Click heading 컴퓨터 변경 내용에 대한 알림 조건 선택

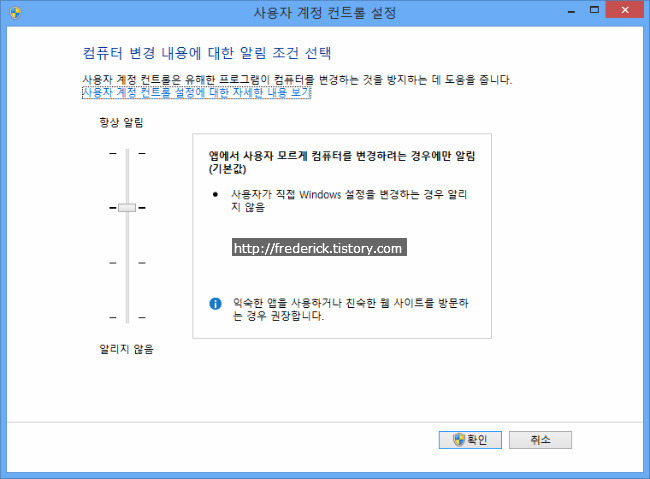click(207, 53)
